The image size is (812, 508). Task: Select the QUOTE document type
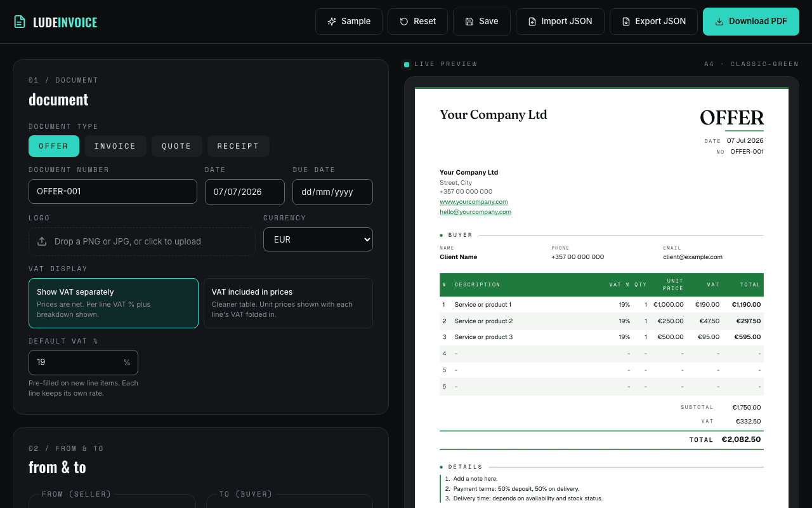click(x=176, y=146)
